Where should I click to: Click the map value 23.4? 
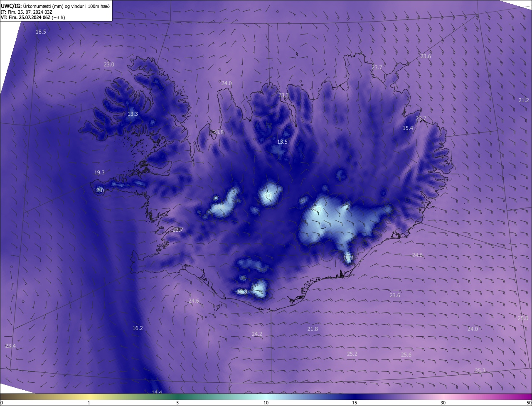10,346
